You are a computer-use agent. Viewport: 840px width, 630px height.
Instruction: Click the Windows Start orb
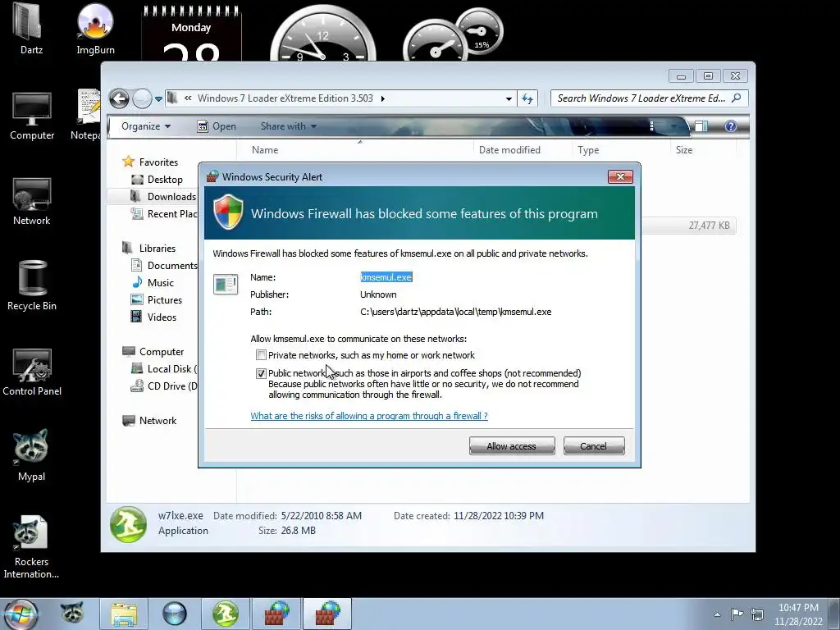pos(21,614)
